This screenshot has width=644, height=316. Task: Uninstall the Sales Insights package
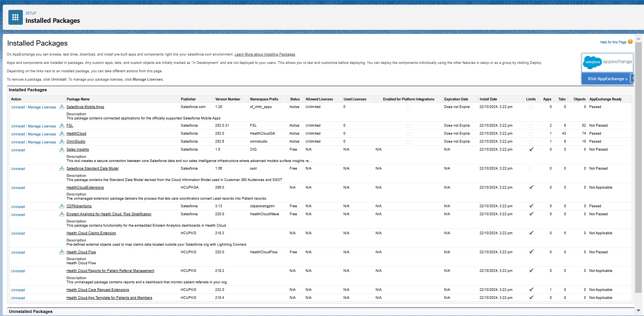18,150
